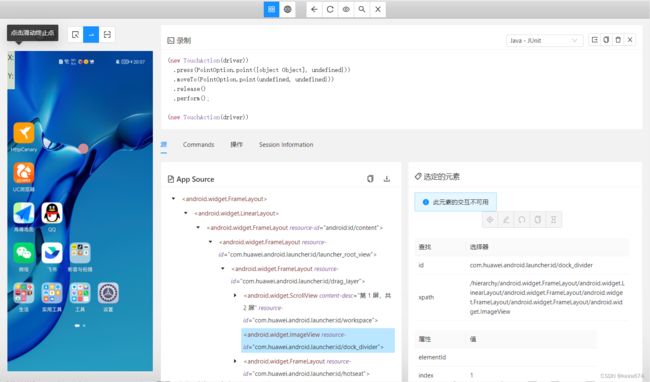The width and height of the screenshot is (650, 382).
Task: Open Session Information tab
Action: (286, 145)
